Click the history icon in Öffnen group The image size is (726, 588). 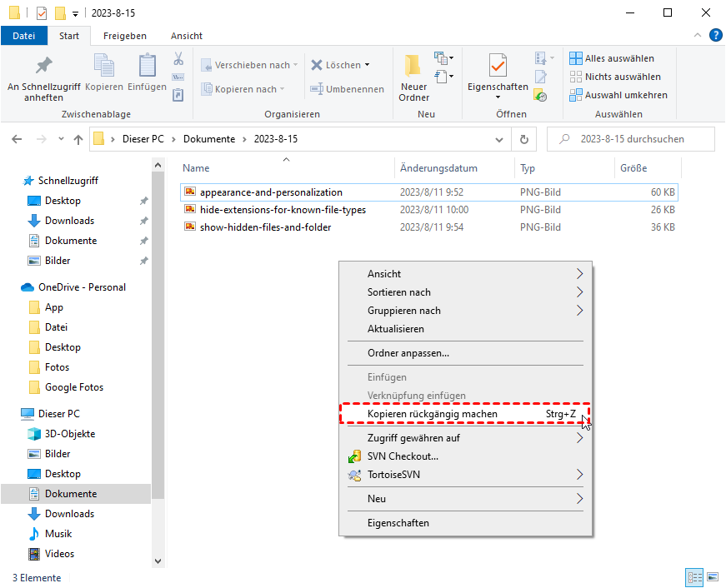pyautogui.click(x=540, y=95)
